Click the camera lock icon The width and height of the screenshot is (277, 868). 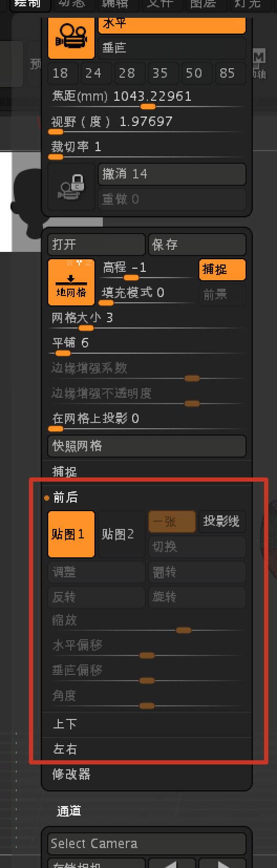point(71,187)
